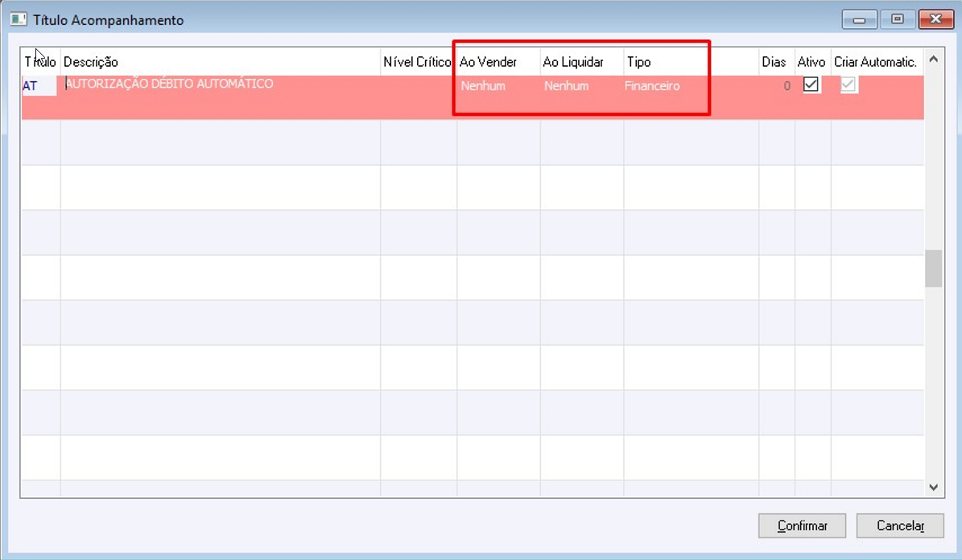Toggle the Criar Automatic. checkbox in AT row

click(848, 84)
